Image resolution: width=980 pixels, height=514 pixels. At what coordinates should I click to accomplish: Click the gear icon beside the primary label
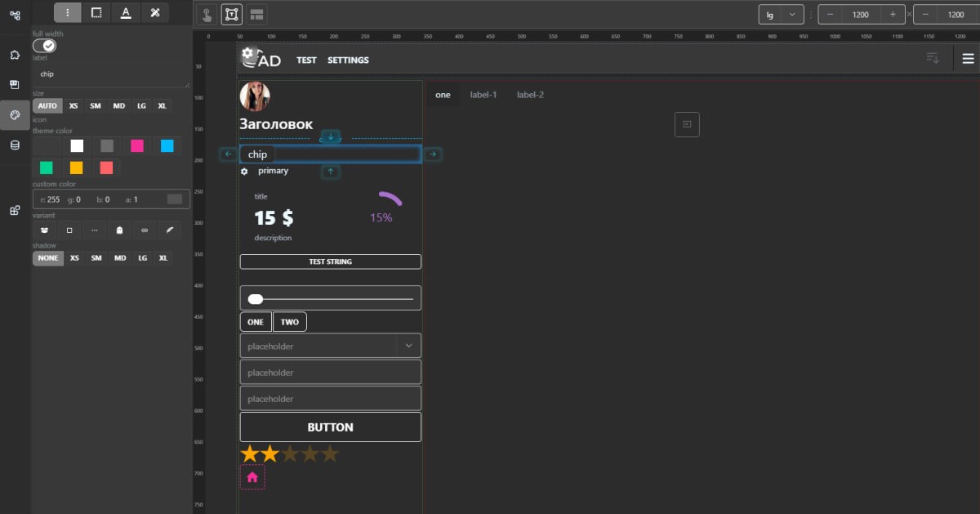click(x=243, y=172)
